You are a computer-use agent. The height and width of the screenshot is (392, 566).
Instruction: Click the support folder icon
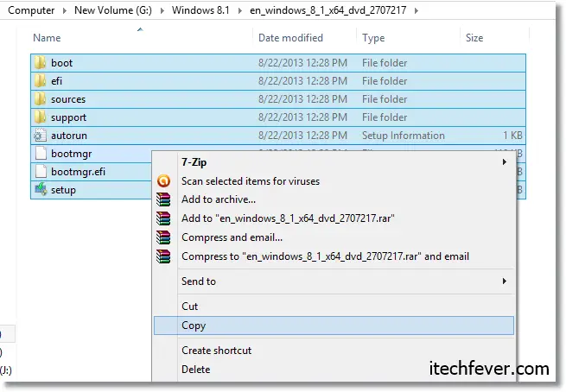40,117
